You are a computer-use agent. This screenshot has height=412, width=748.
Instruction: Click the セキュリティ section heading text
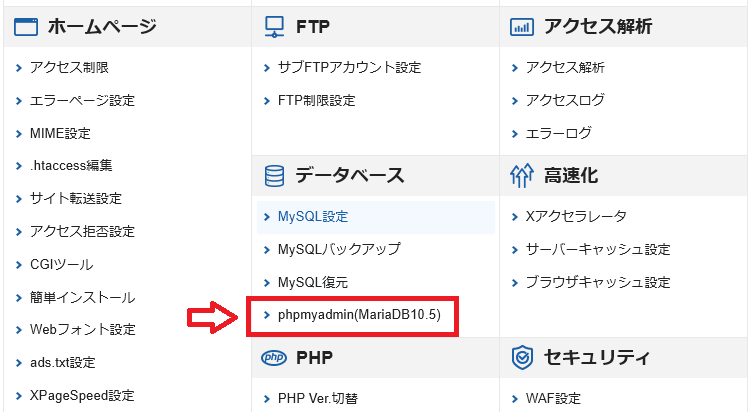597,357
